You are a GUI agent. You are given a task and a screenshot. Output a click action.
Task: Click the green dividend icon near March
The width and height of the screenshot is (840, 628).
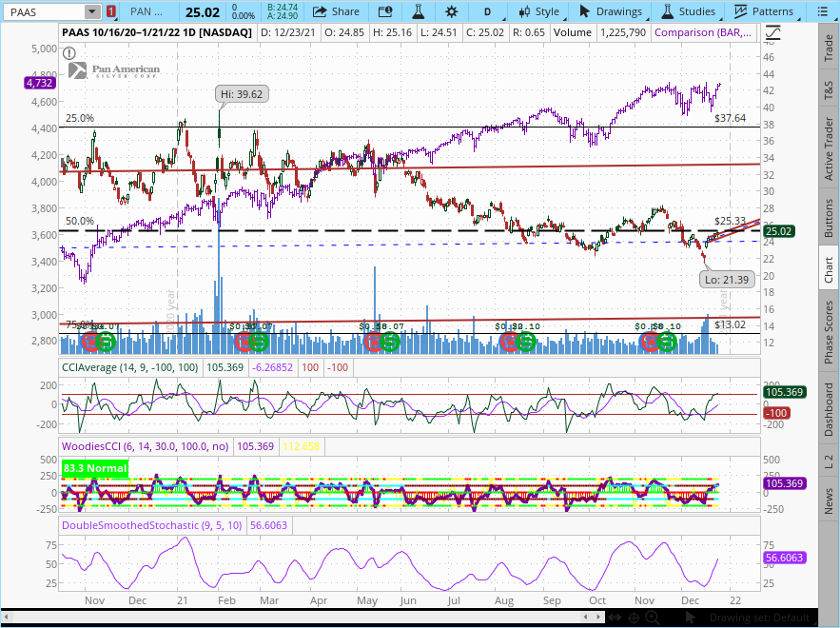[259, 342]
